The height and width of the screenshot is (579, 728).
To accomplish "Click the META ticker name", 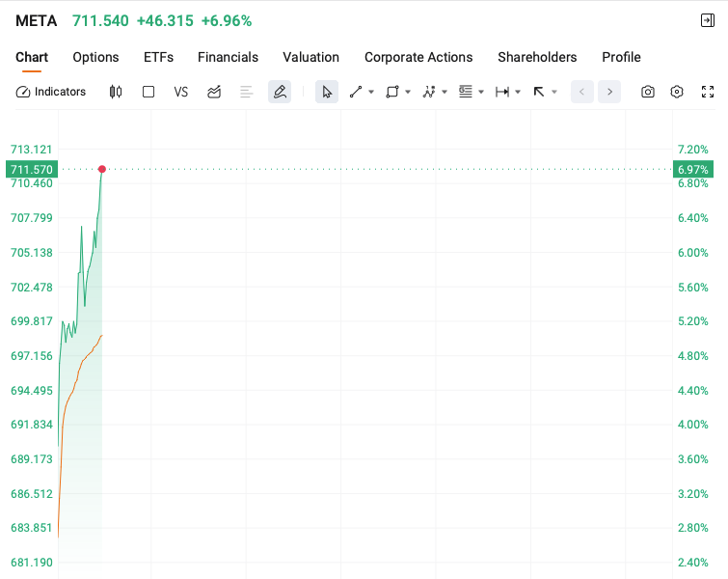I will pyautogui.click(x=37, y=21).
